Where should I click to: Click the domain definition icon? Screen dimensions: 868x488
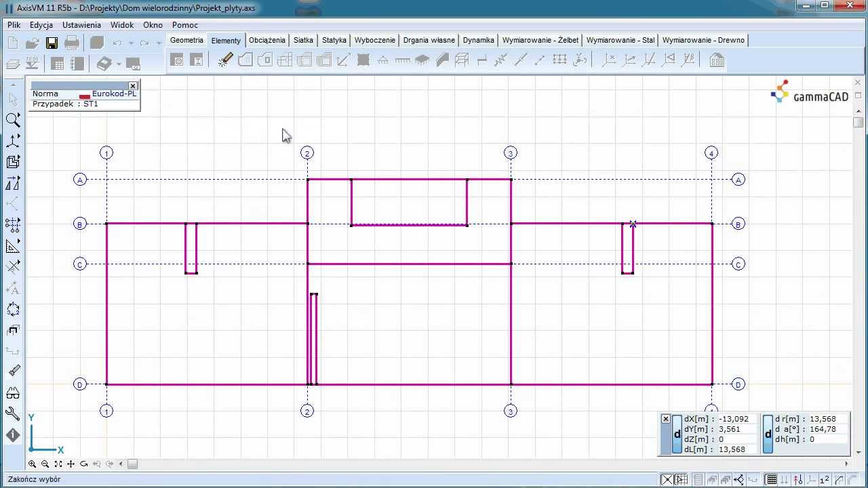click(245, 60)
